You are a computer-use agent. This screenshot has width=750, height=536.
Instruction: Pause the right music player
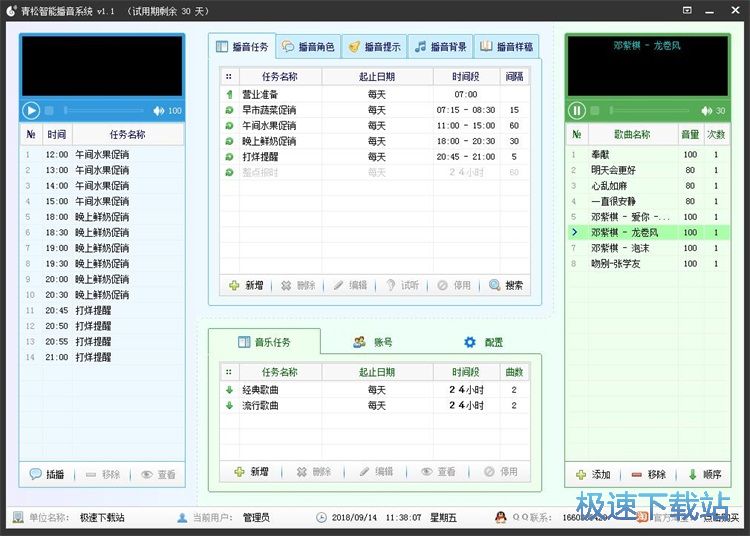[x=577, y=110]
